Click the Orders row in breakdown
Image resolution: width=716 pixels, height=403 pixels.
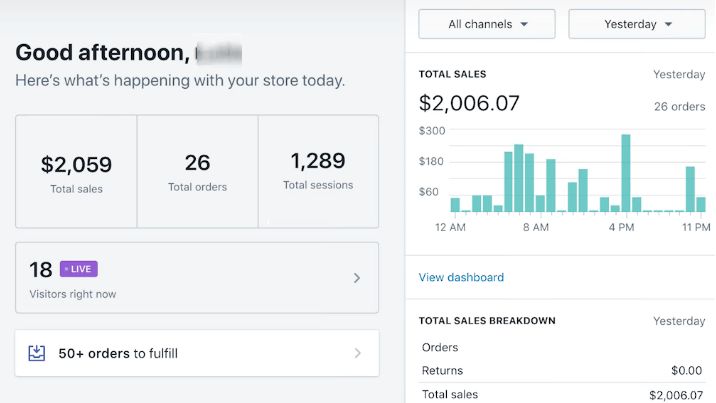point(562,347)
